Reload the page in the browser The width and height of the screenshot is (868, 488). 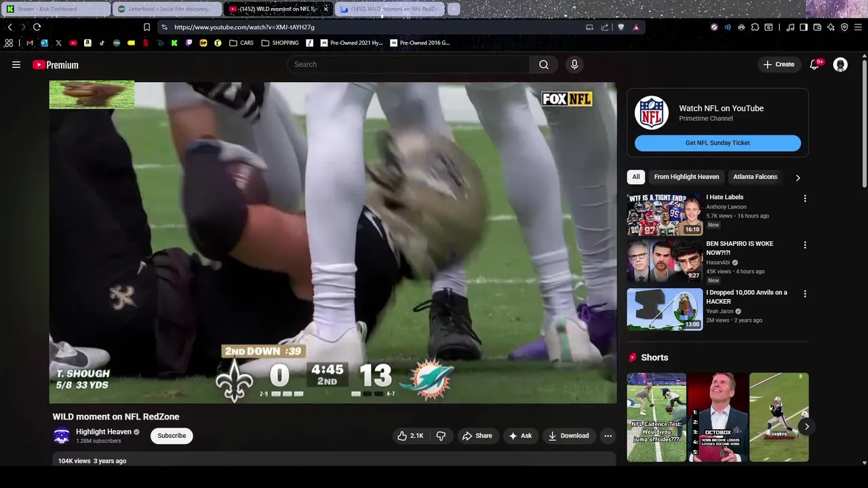[x=37, y=27]
